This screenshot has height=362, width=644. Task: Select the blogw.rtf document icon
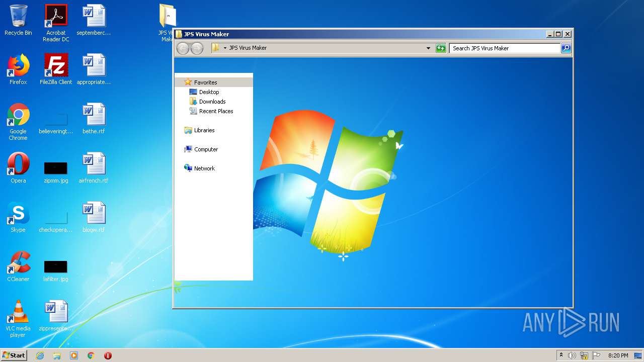pos(94,217)
